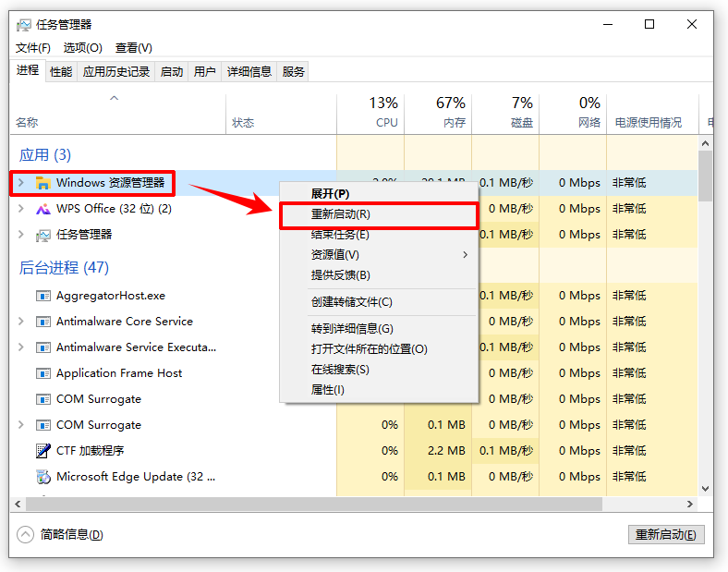Sort by the 状态 column header
The height and width of the screenshot is (572, 728).
pyautogui.click(x=282, y=115)
